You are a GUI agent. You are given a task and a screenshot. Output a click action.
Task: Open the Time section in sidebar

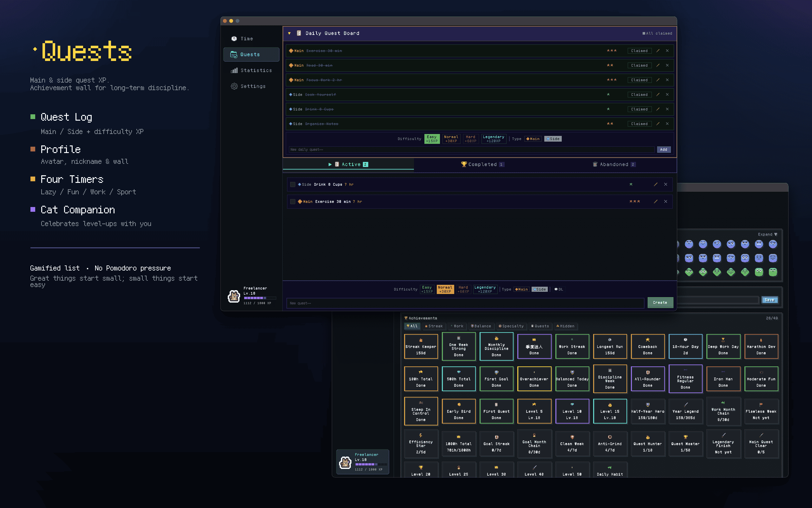coord(251,39)
